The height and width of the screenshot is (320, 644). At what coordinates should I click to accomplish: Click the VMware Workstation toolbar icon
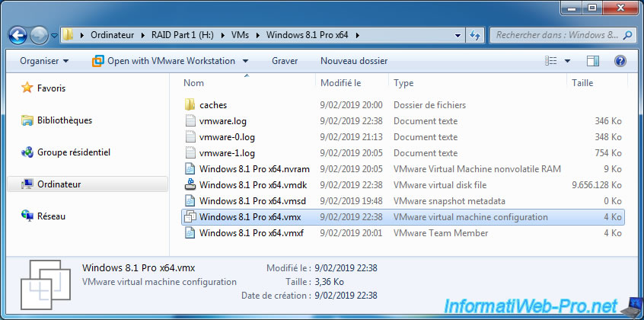97,61
